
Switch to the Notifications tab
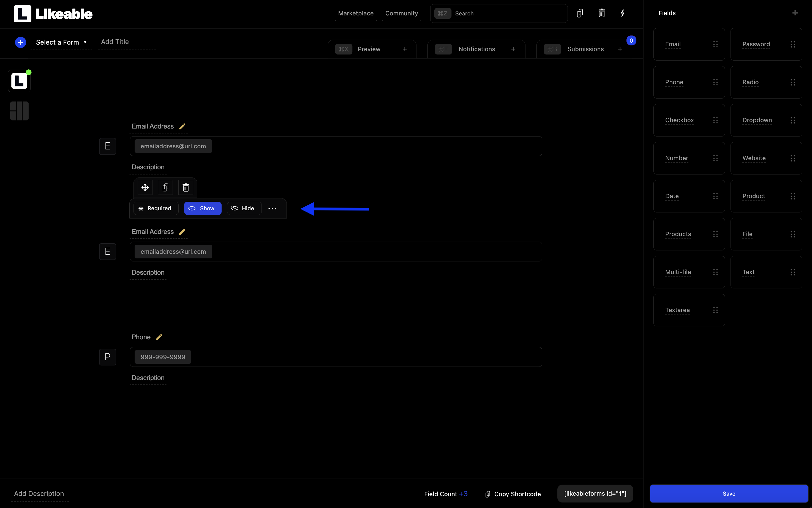(476, 49)
